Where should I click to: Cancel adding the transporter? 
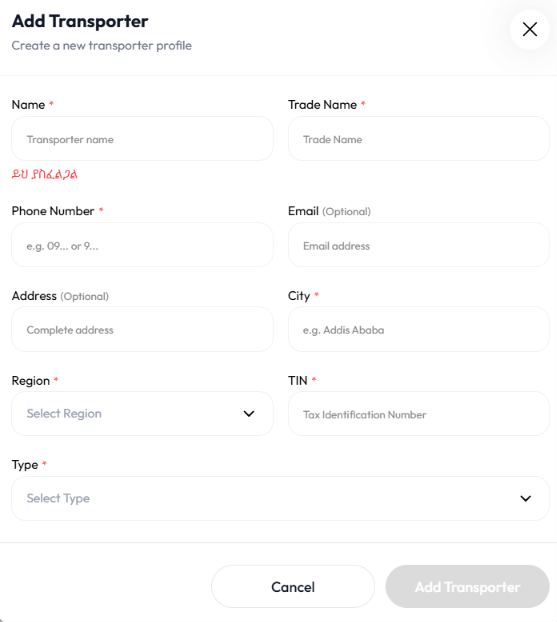tap(293, 587)
